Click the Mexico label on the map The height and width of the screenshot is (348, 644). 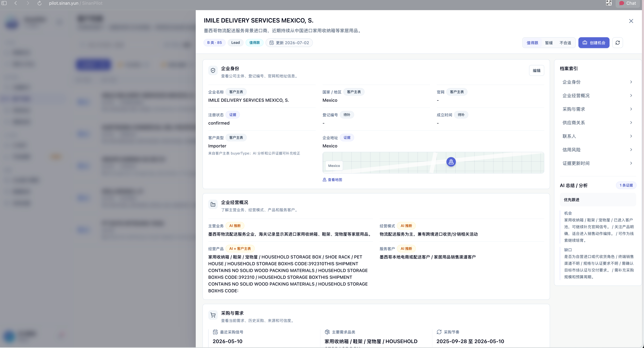pos(334,166)
